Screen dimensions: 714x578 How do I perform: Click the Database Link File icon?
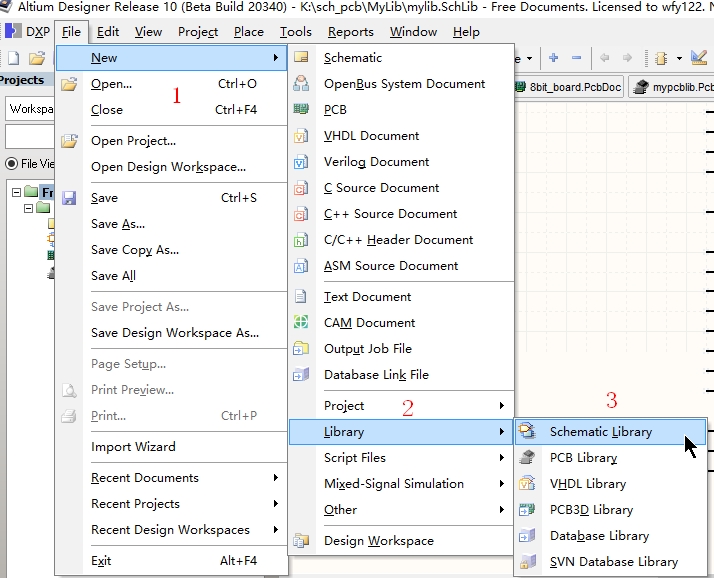pos(301,374)
